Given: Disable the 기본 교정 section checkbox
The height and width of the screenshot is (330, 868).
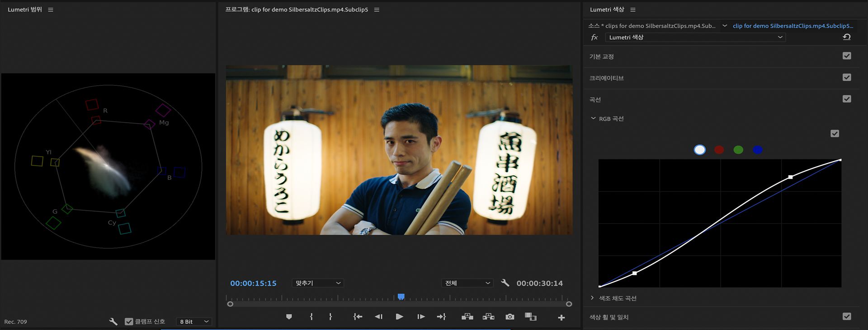Looking at the screenshot, I should [x=847, y=56].
